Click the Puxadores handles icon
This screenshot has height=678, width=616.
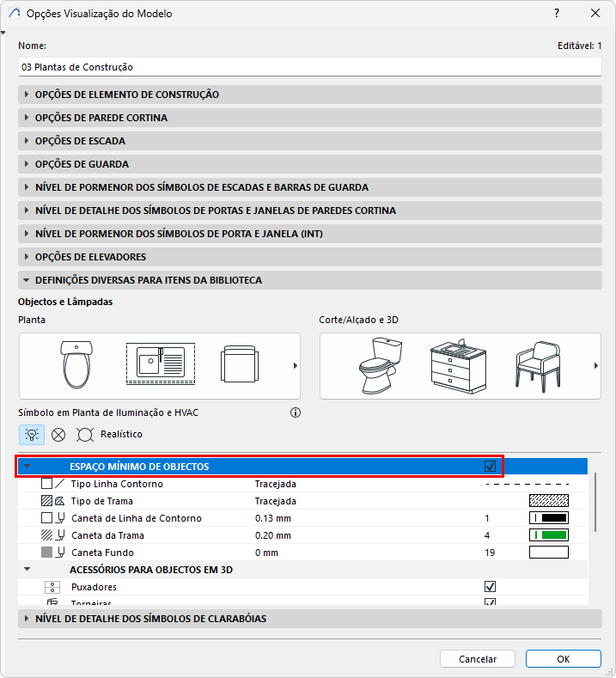click(52, 587)
